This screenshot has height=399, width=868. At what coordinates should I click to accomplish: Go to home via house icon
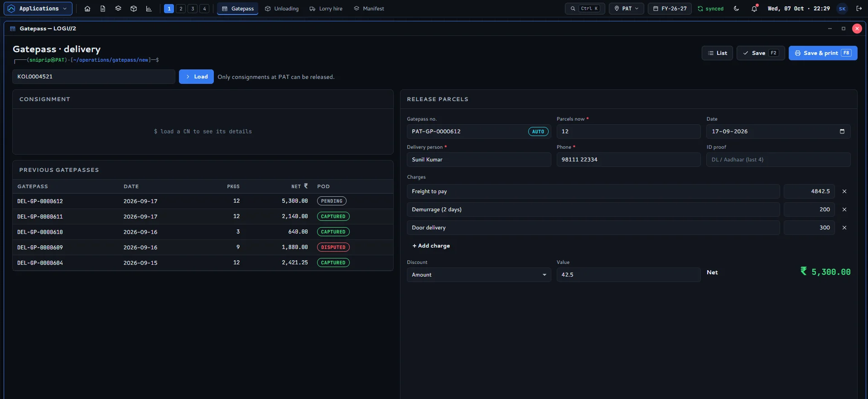click(87, 9)
